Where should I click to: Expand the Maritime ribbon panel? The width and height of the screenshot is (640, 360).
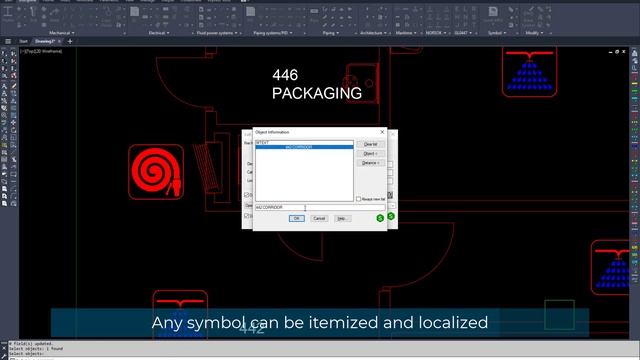406,33
